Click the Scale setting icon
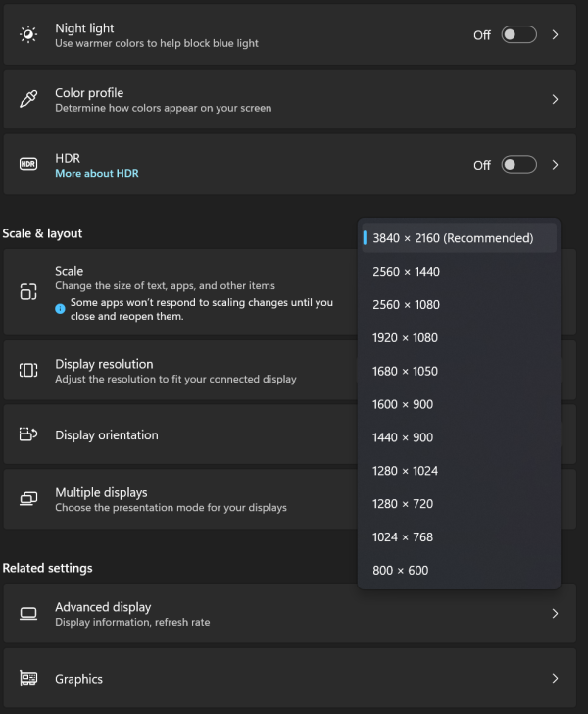 (x=28, y=291)
